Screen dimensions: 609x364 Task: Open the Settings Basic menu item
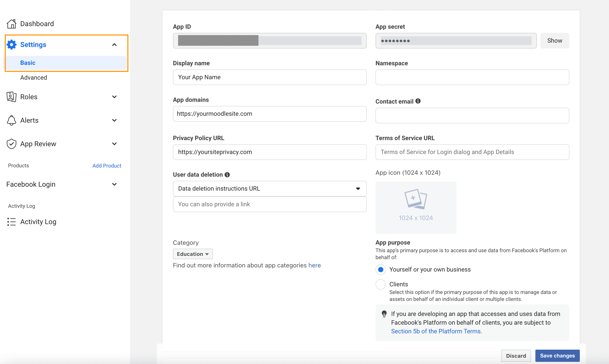click(x=27, y=62)
